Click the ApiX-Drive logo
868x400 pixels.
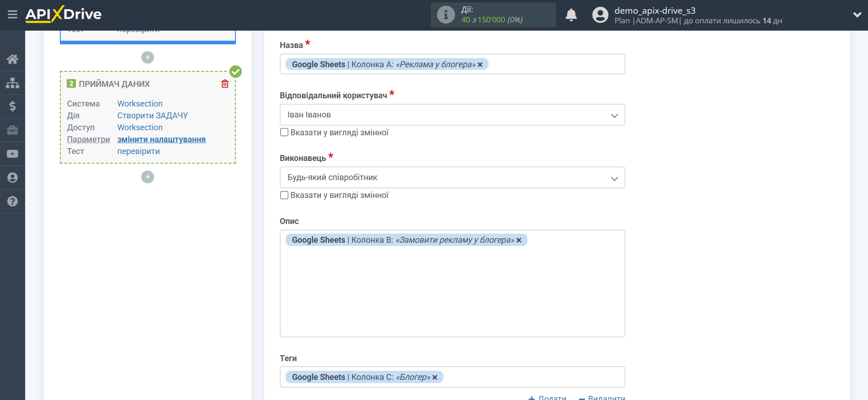[64, 14]
